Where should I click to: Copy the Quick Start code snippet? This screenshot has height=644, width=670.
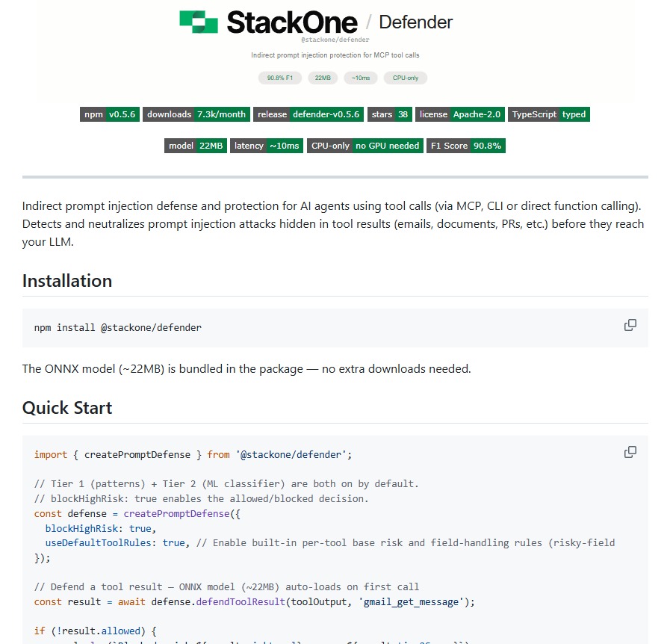[630, 452]
